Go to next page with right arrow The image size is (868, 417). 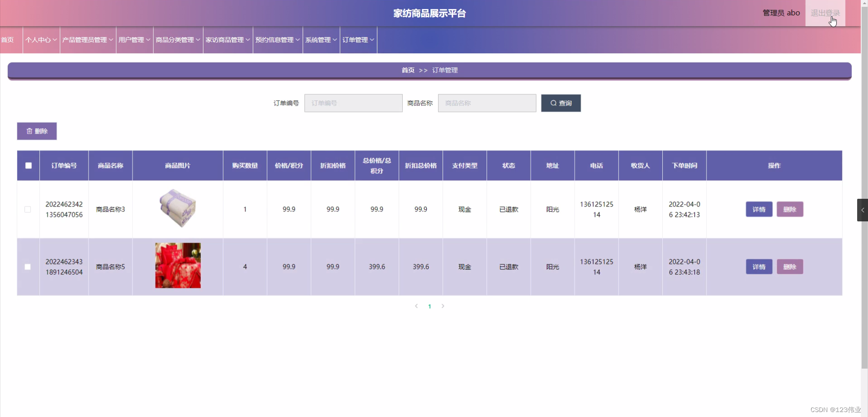[x=443, y=306]
